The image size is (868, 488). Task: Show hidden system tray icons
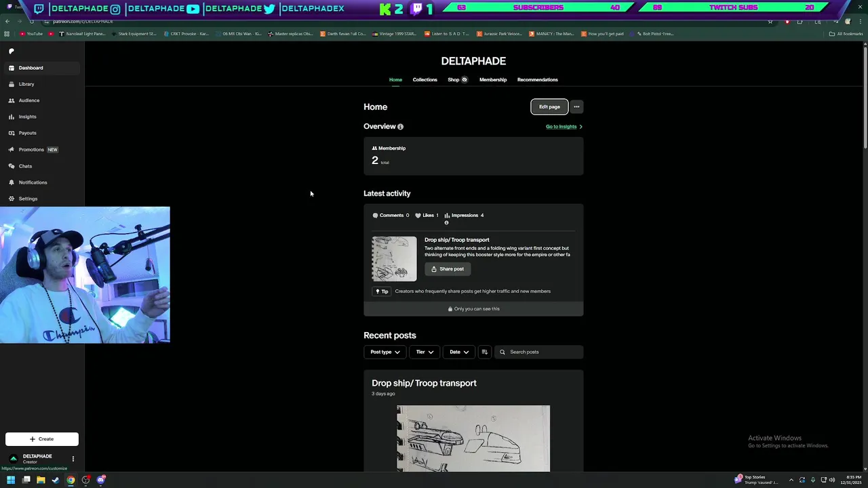click(791, 480)
